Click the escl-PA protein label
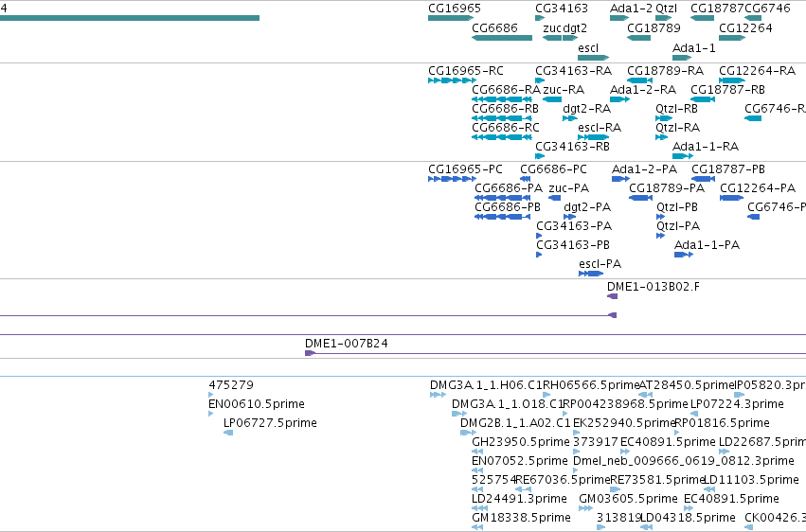This screenshot has width=806, height=532. click(x=600, y=264)
